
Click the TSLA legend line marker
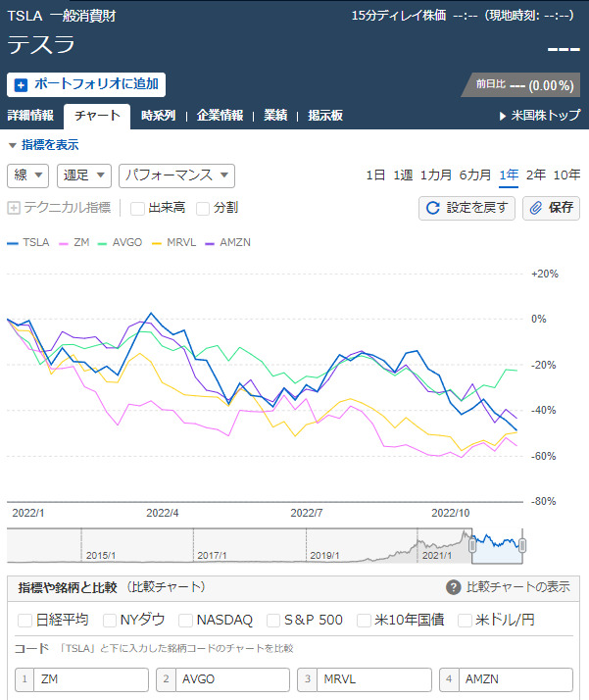coord(12,241)
